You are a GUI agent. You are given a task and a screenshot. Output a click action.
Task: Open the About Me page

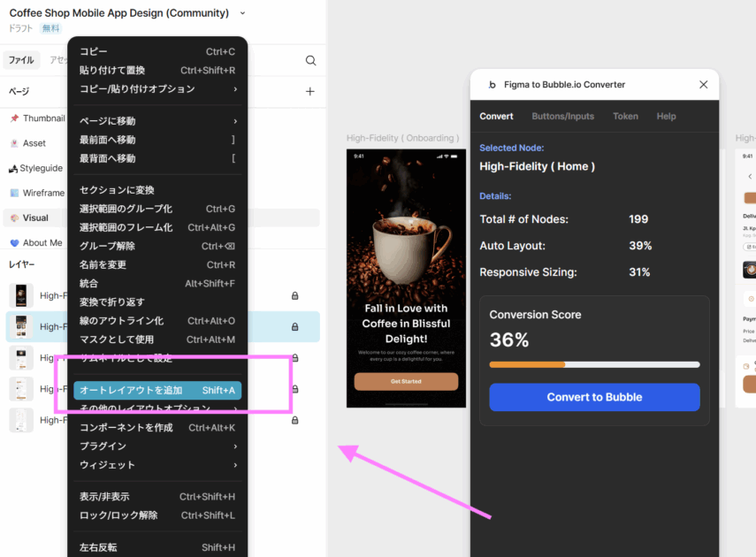coord(42,242)
